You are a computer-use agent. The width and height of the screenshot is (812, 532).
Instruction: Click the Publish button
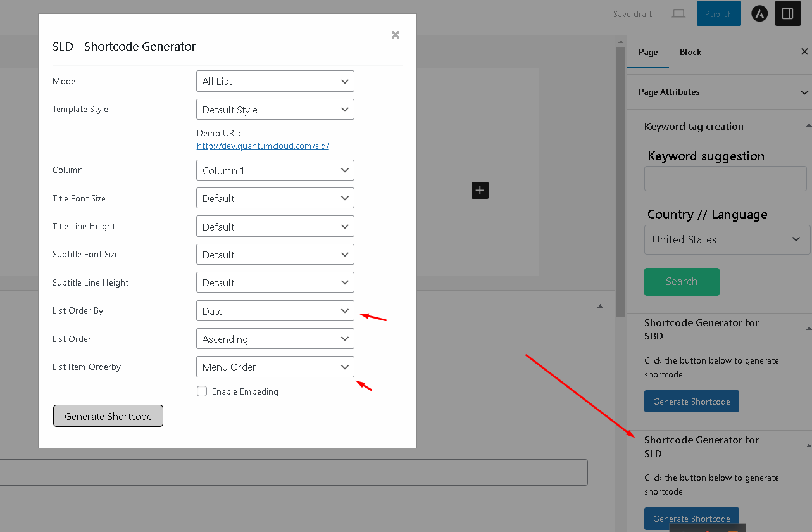point(719,14)
